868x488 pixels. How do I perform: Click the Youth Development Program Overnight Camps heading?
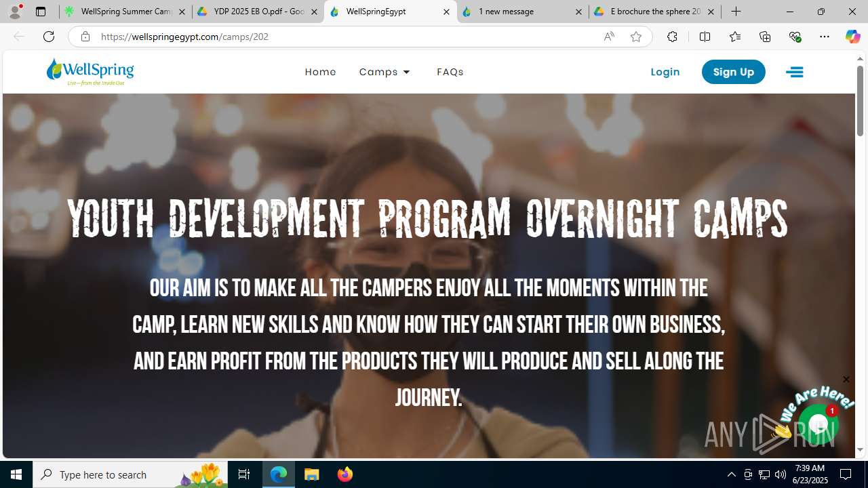click(428, 219)
